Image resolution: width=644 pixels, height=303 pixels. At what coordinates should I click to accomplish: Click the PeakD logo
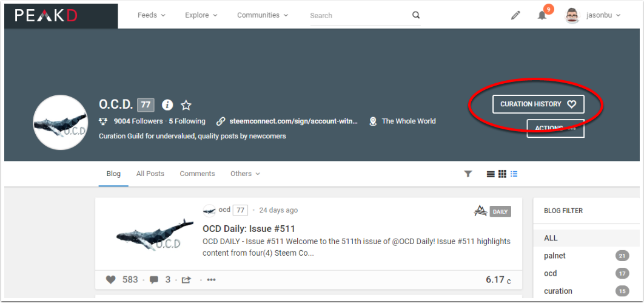pos(46,16)
